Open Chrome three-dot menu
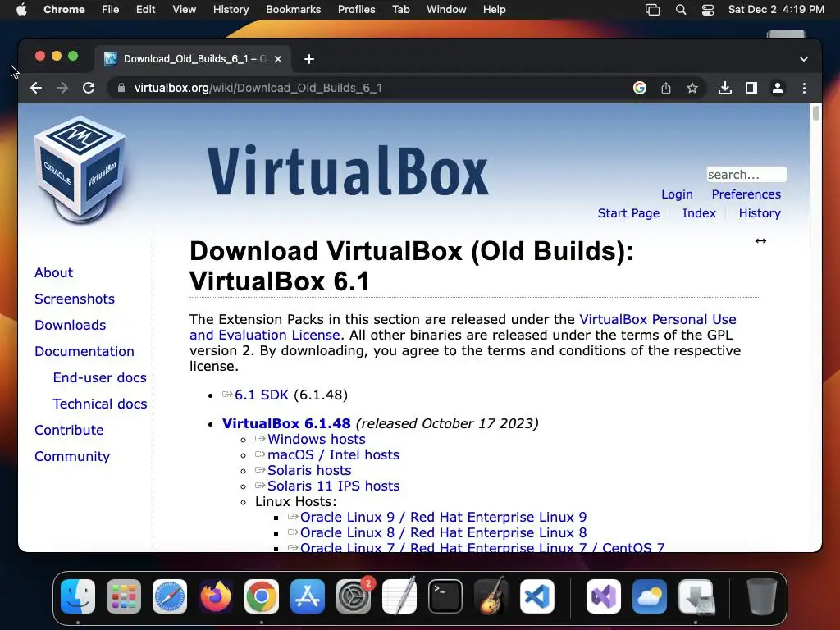 [x=804, y=88]
